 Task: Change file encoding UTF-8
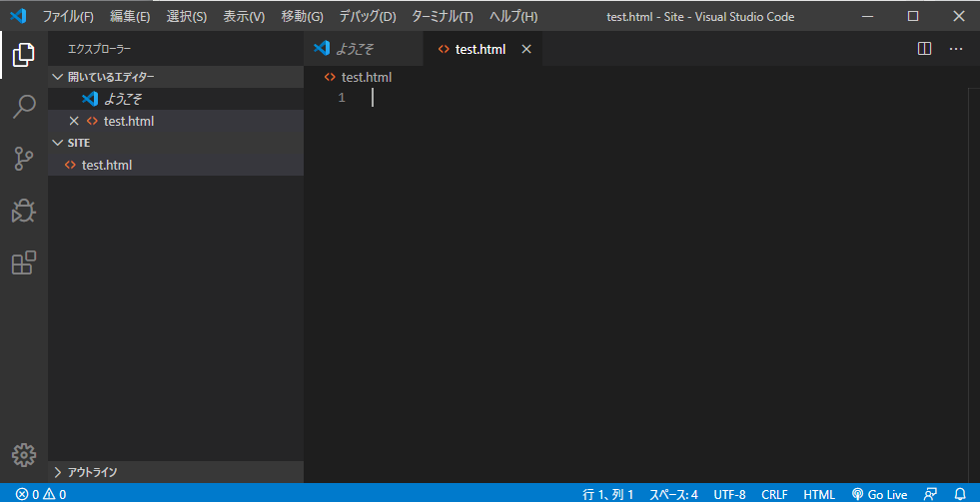(x=729, y=494)
